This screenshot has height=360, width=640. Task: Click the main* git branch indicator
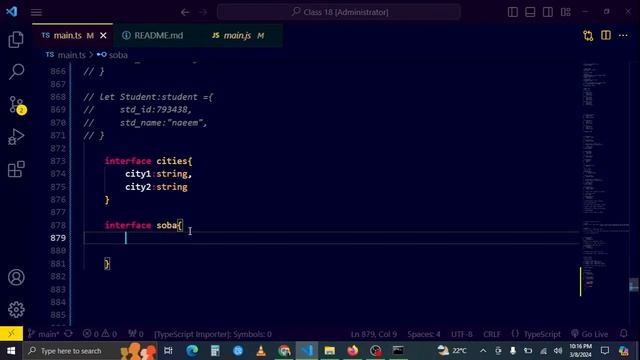[x=44, y=334]
